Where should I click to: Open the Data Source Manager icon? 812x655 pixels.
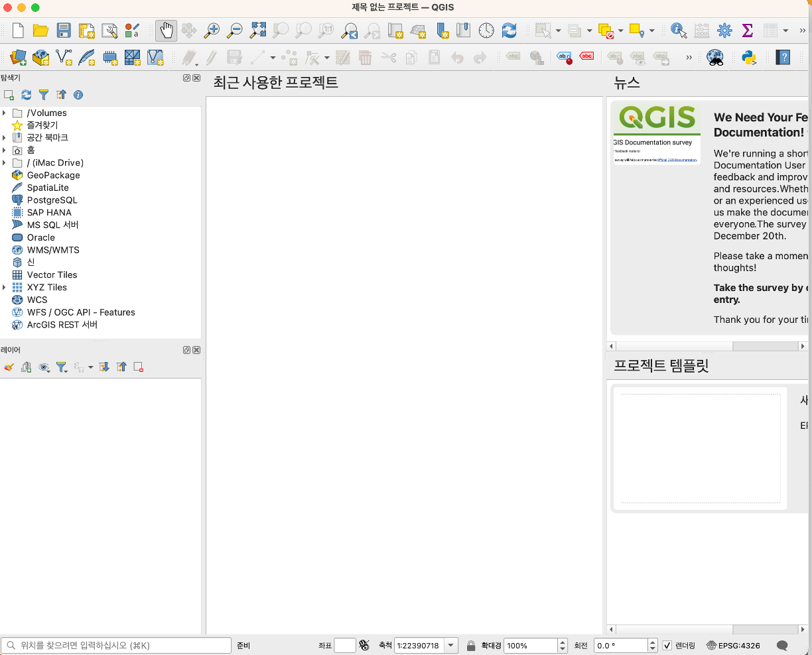click(18, 58)
